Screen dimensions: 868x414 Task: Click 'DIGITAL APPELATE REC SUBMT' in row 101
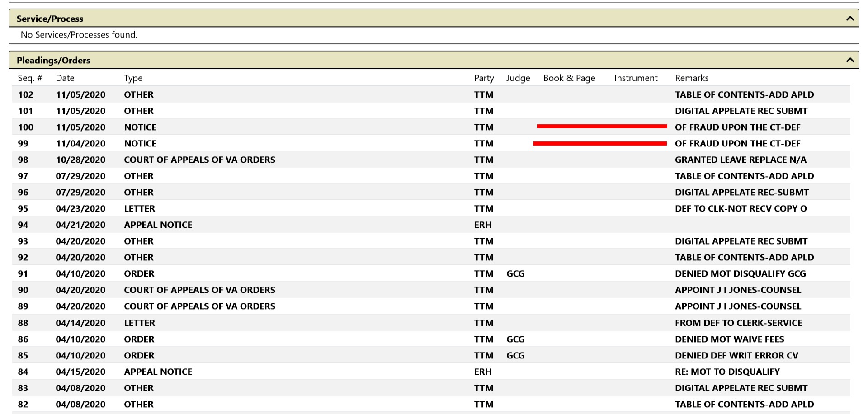tap(741, 111)
